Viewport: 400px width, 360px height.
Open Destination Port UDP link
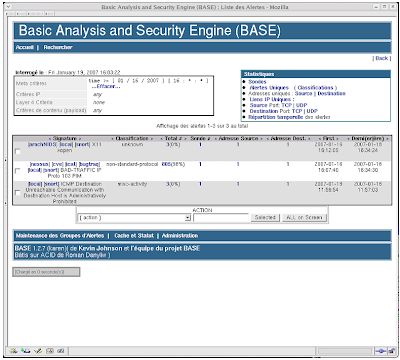click(x=312, y=111)
